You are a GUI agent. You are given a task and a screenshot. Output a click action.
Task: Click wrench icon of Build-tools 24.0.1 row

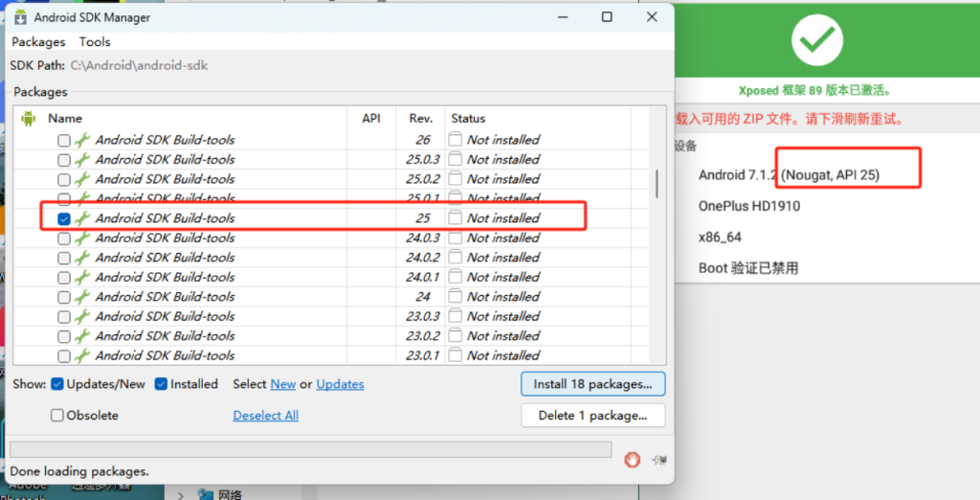coord(82,277)
